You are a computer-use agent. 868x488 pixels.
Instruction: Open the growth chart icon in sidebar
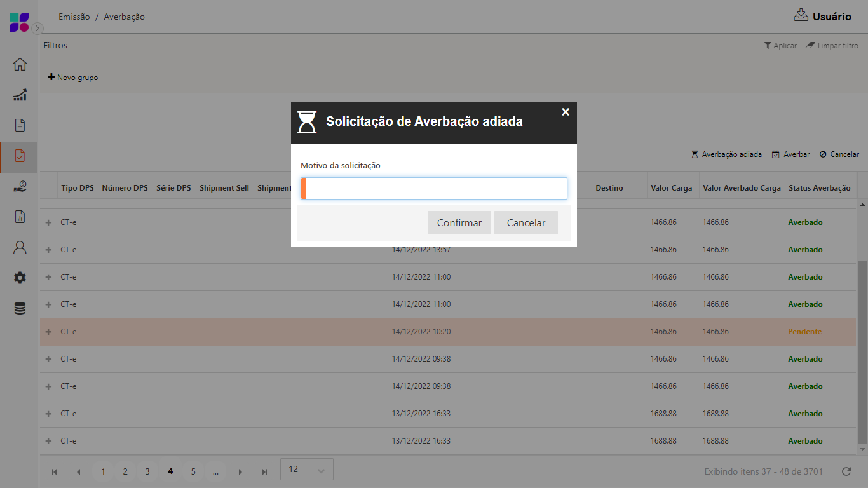(x=20, y=95)
